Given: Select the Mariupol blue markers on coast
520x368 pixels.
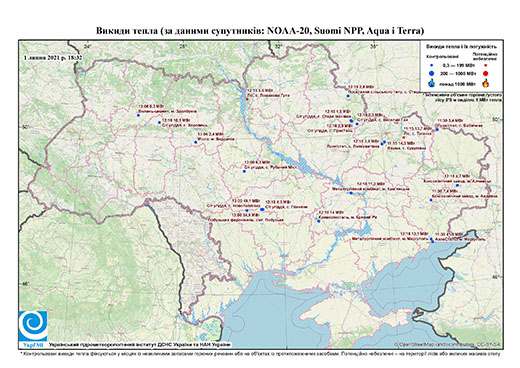Looking at the screenshot, I should coord(432,240).
